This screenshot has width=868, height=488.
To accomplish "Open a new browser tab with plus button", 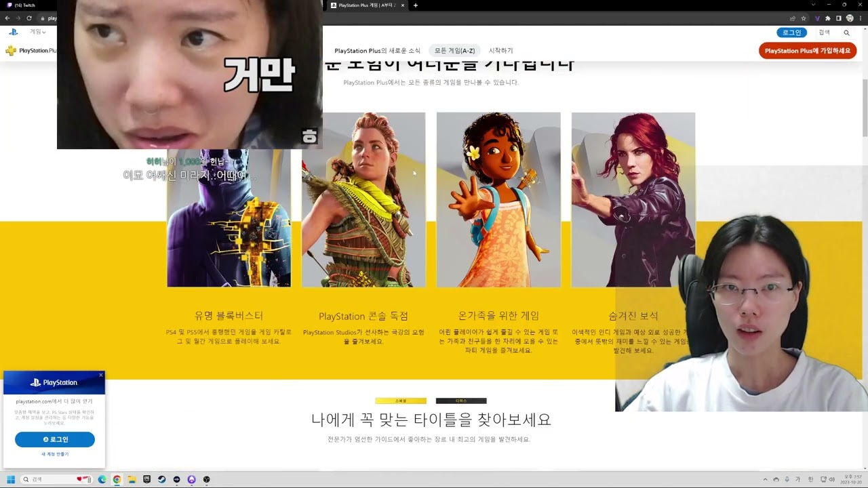I will click(416, 5).
